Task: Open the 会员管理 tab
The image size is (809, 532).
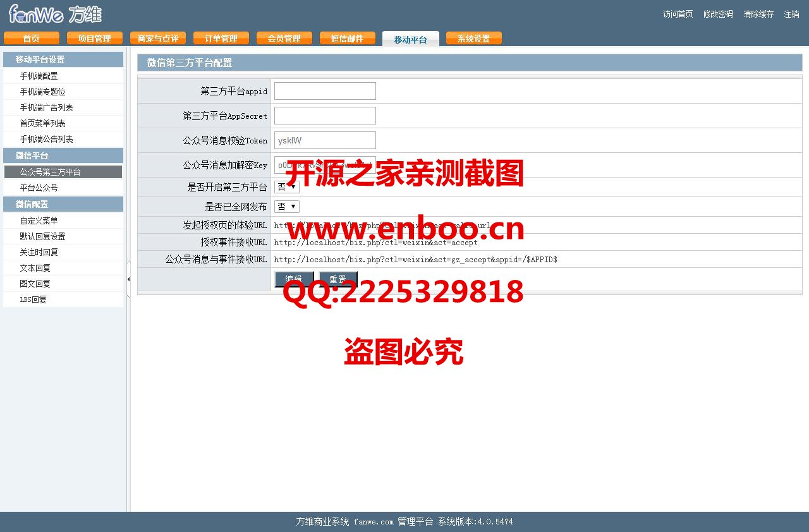Action: tap(284, 39)
